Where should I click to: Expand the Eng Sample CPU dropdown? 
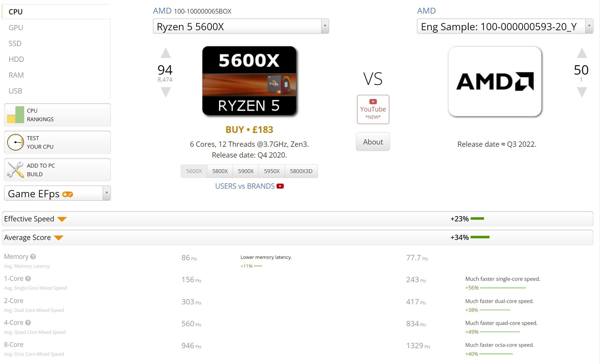[589, 26]
